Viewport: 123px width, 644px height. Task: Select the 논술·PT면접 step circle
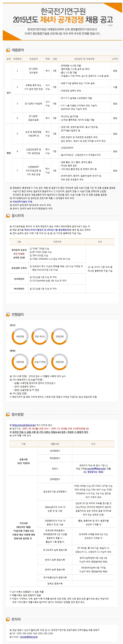(x=40, y=362)
